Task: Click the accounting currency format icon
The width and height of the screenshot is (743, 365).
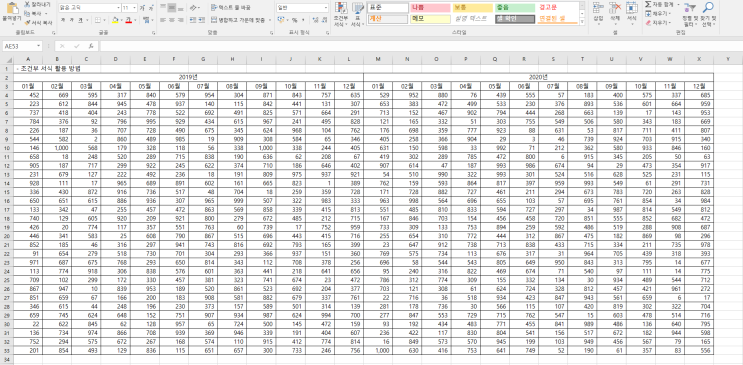Action: coord(281,20)
